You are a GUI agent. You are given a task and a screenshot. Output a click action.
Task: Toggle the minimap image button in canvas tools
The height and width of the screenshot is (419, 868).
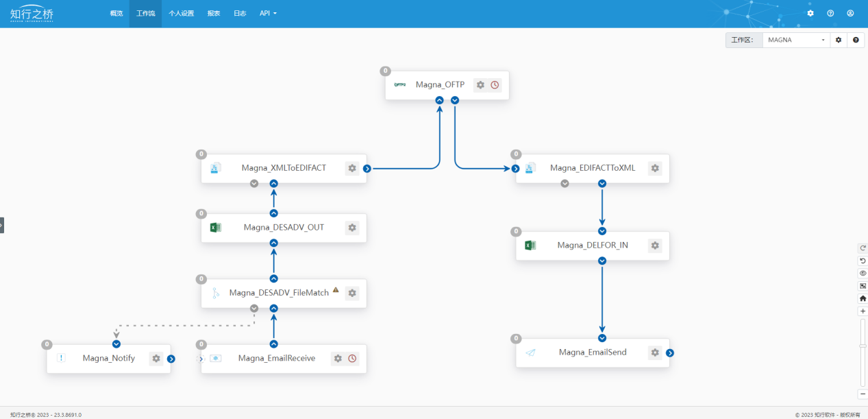(x=863, y=286)
